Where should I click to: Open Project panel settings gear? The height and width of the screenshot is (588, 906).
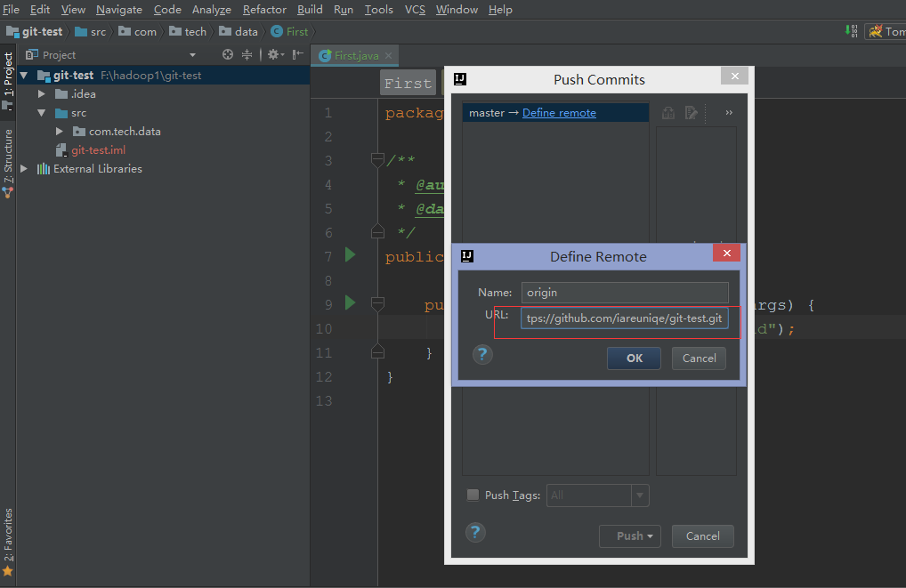[274, 55]
